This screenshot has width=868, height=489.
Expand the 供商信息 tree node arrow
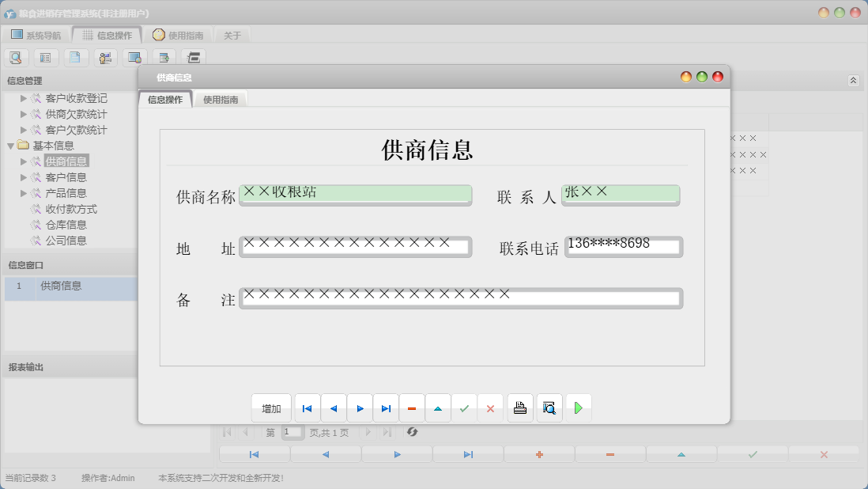click(x=24, y=161)
